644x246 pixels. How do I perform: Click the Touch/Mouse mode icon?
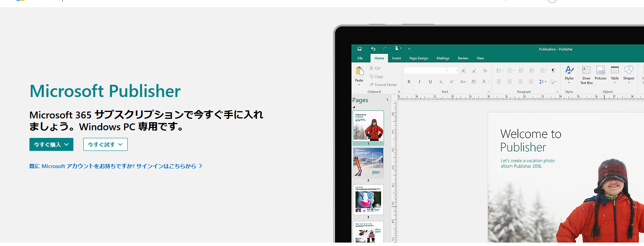click(397, 48)
